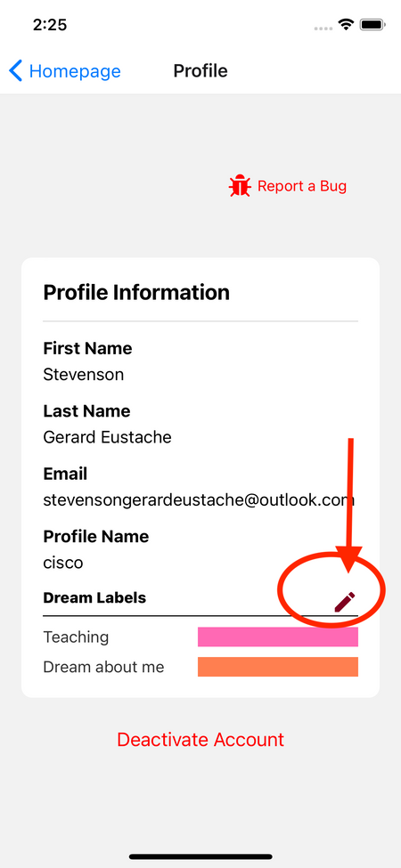This screenshot has height=868, width=401.
Task: Tap the profile name cisco
Action: pyautogui.click(x=63, y=563)
